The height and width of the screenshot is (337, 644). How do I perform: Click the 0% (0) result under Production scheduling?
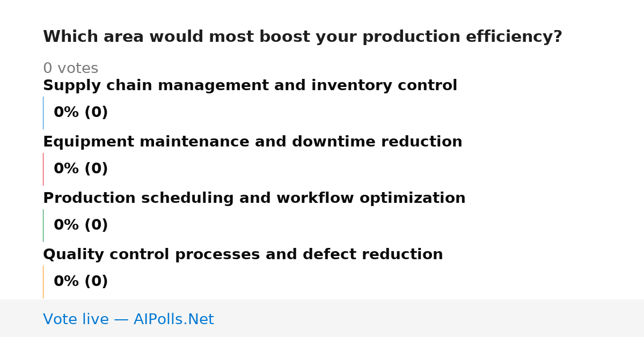(x=81, y=225)
